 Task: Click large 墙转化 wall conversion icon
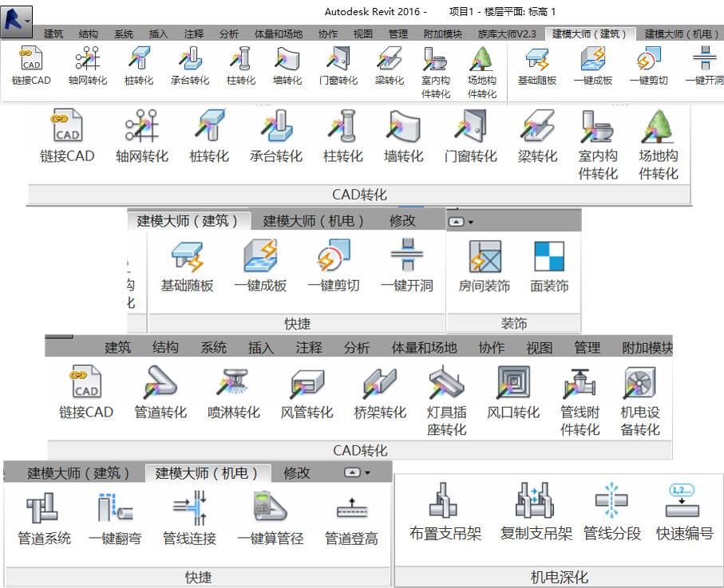coord(404,125)
